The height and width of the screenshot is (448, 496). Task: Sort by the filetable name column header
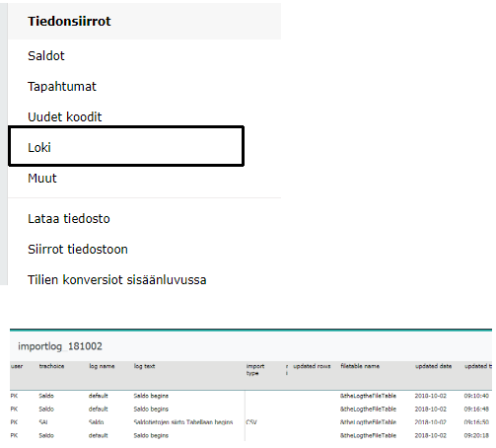click(x=360, y=366)
